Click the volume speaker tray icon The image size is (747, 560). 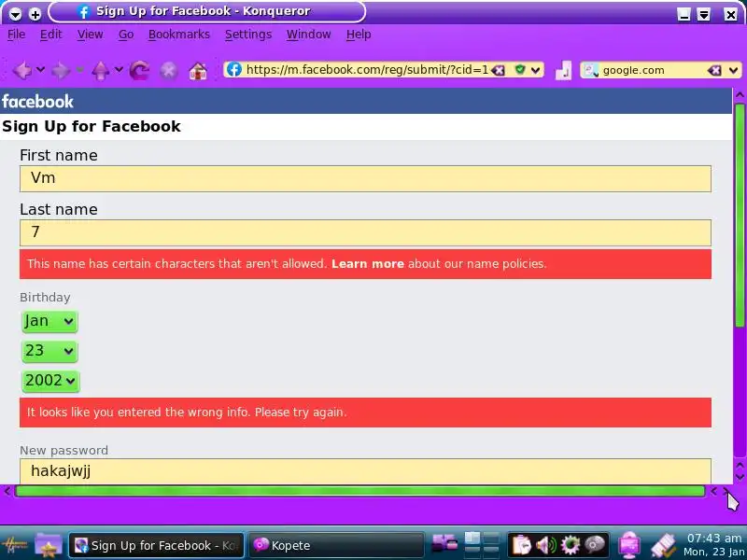pyautogui.click(x=546, y=545)
